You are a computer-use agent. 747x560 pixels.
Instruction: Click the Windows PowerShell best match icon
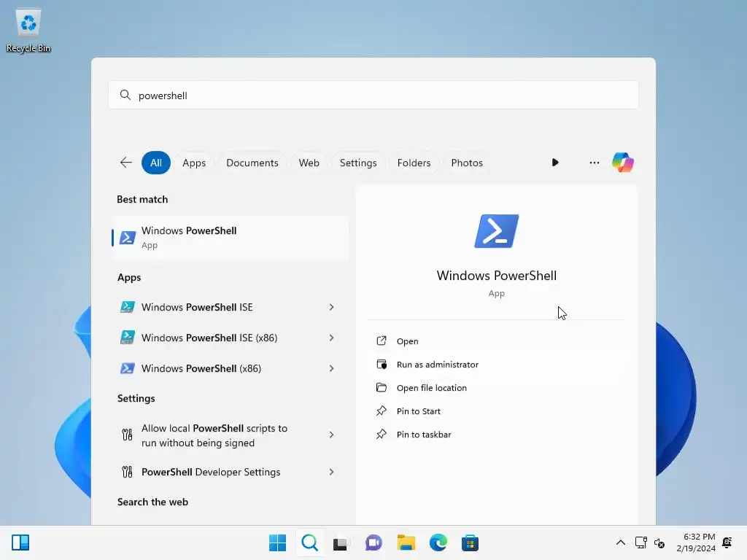[127, 238]
